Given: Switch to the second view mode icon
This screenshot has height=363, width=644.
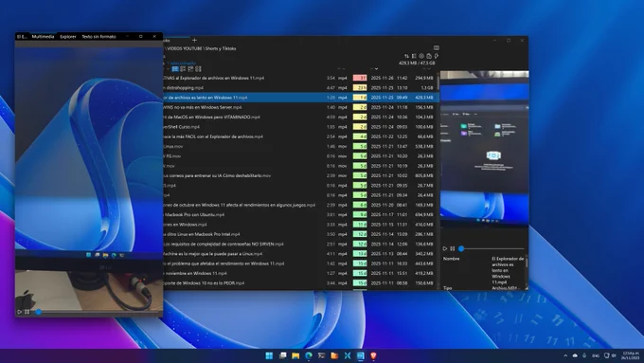Looking at the screenshot, I should tap(183, 69).
